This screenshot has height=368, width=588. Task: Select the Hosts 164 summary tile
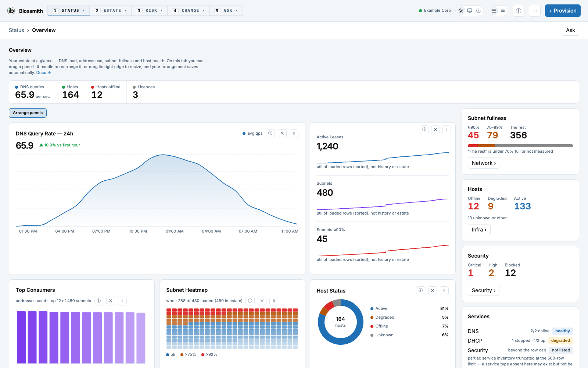pos(71,92)
